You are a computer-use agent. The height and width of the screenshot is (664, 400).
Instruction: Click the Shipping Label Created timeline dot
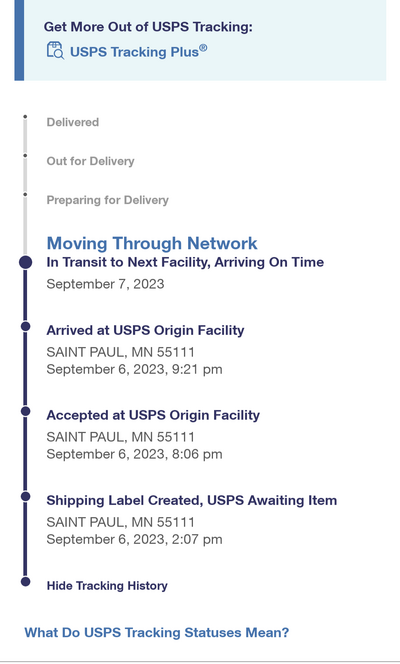(x=25, y=496)
